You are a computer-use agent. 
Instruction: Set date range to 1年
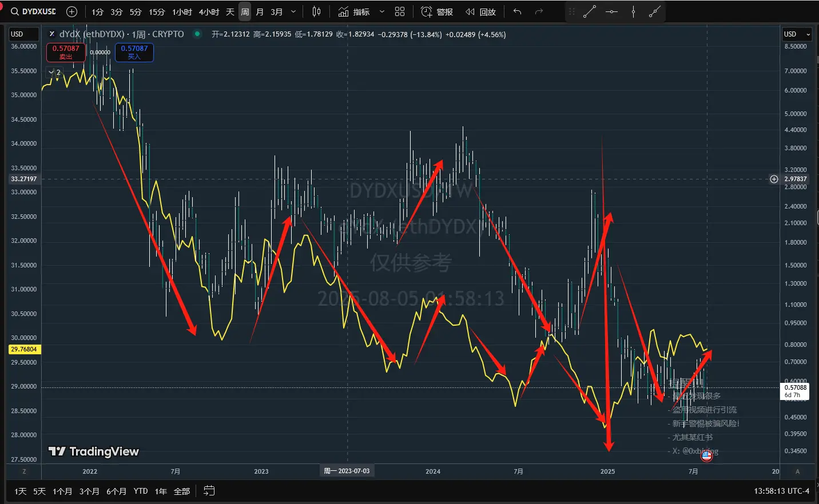pos(161,491)
